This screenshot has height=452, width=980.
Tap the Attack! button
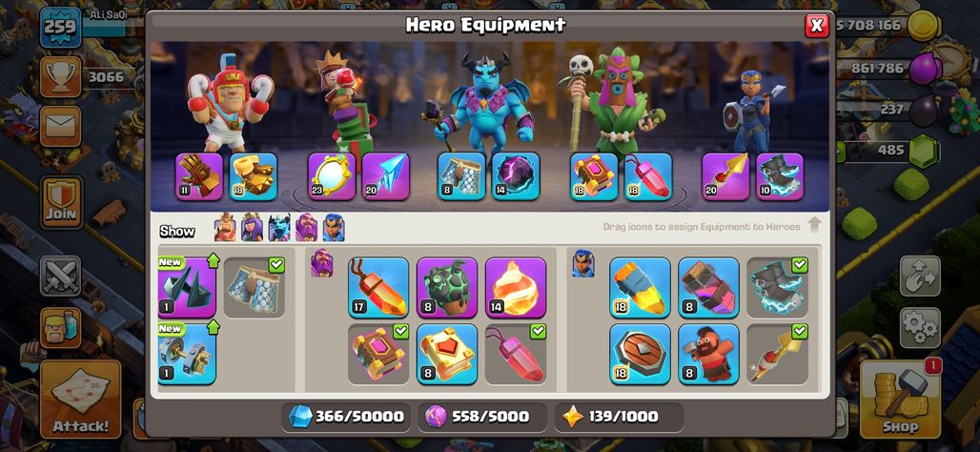click(x=81, y=399)
